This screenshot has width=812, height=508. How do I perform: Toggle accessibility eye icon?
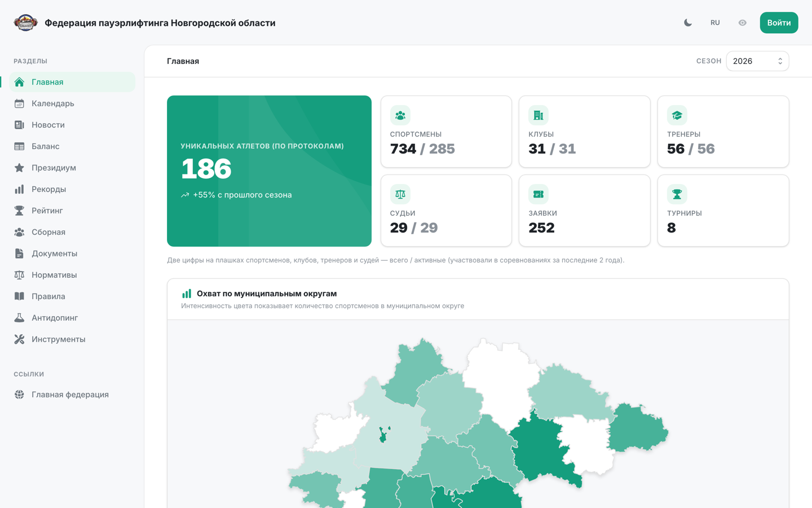click(742, 23)
